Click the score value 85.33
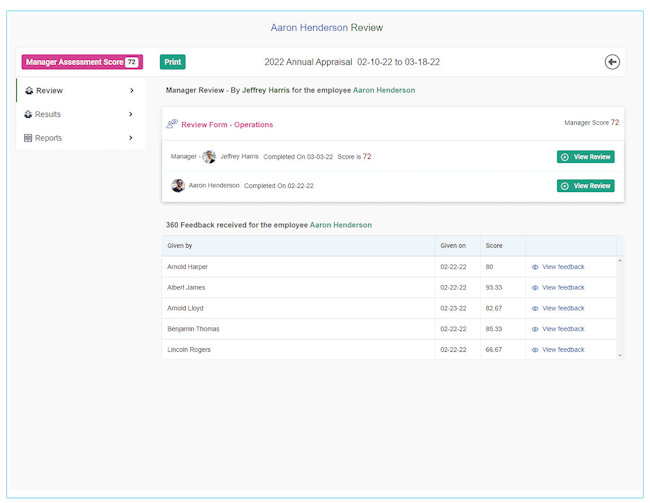This screenshot has width=650, height=503. click(494, 329)
